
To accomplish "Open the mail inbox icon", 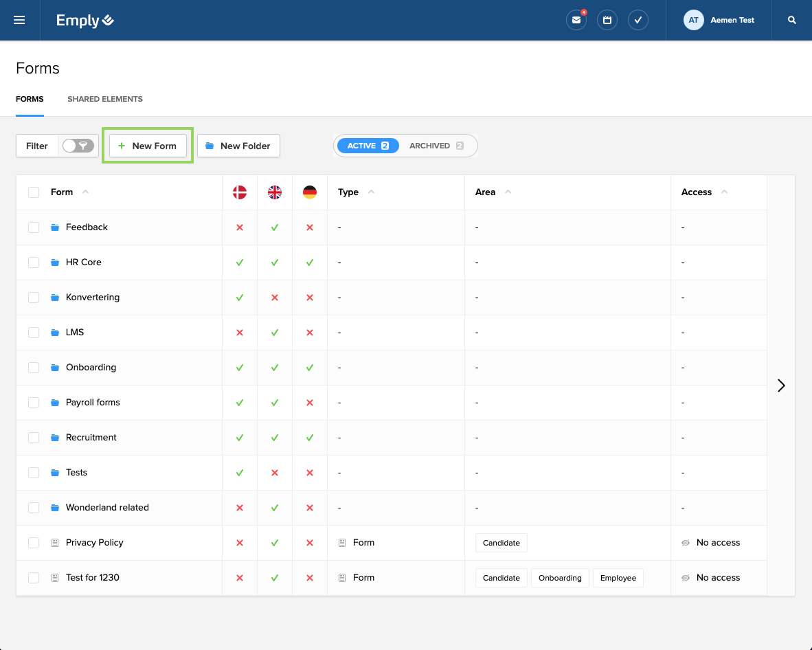I will click(576, 20).
